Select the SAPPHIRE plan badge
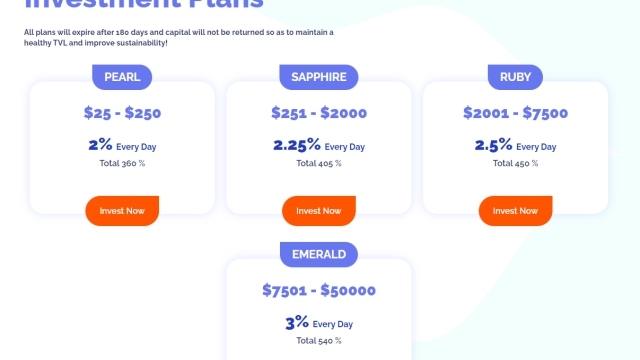 point(319,77)
